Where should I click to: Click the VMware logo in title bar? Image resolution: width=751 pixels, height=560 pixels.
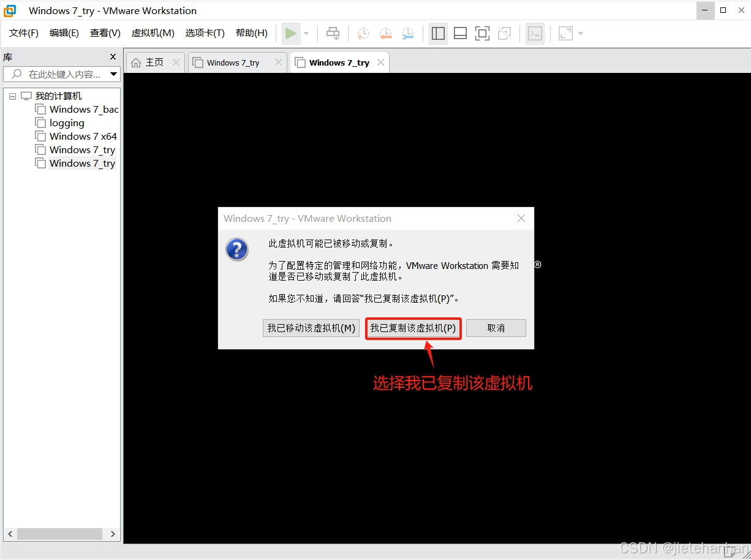(x=10, y=10)
